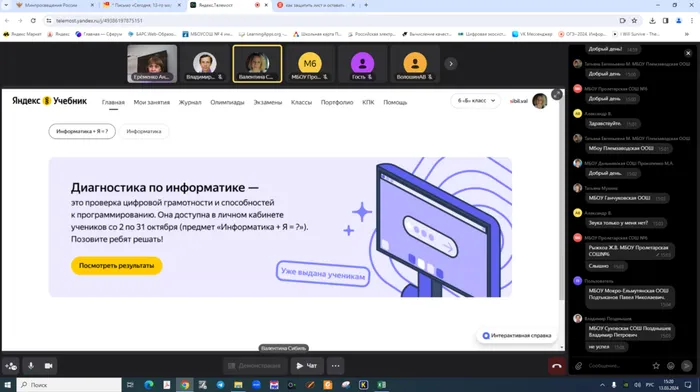Toggle the browser side panel icon
The height and width of the screenshot is (392, 700).
(665, 21)
